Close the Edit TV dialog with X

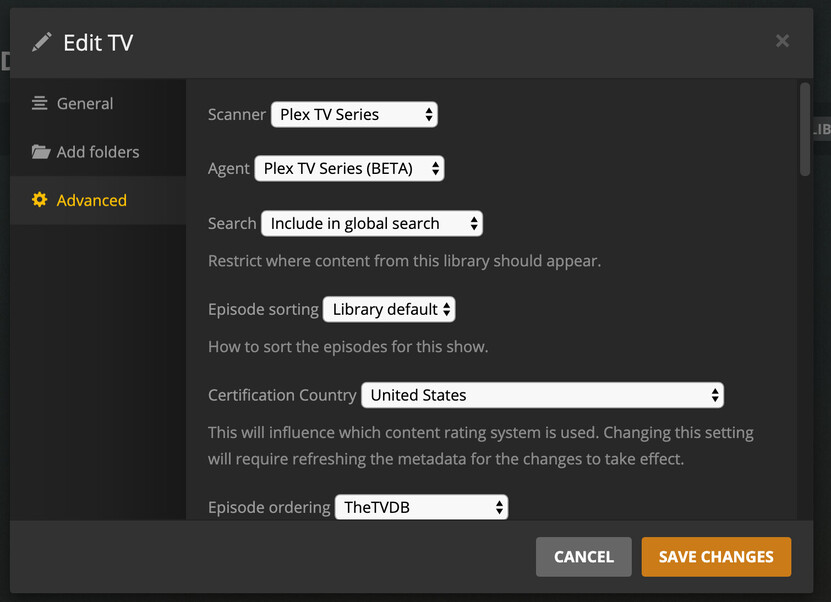click(x=782, y=41)
